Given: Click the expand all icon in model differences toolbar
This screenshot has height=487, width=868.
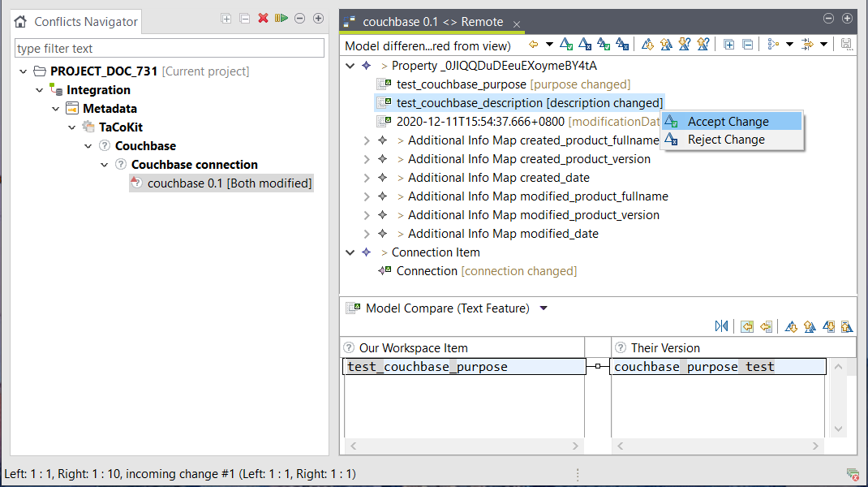Looking at the screenshot, I should coord(729,45).
